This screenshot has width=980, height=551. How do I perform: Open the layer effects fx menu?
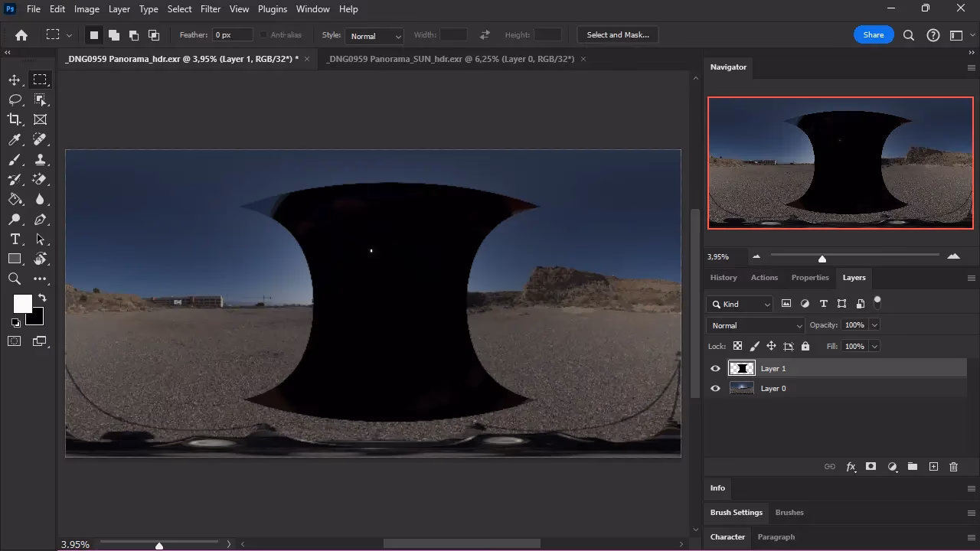(851, 466)
